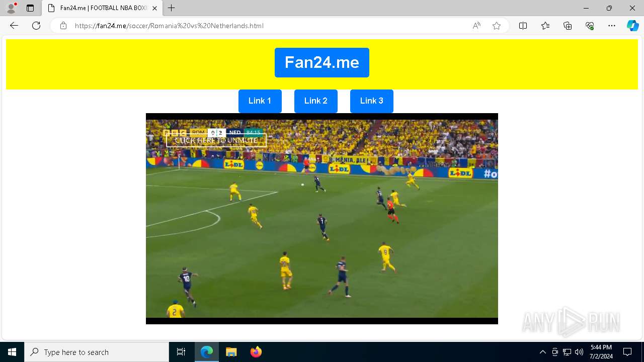
Task: Switch to Link 3 stream
Action: point(372,101)
